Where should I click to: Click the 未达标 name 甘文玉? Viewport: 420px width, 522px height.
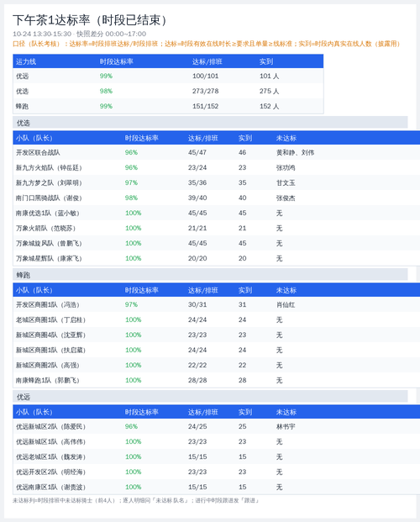coord(286,182)
